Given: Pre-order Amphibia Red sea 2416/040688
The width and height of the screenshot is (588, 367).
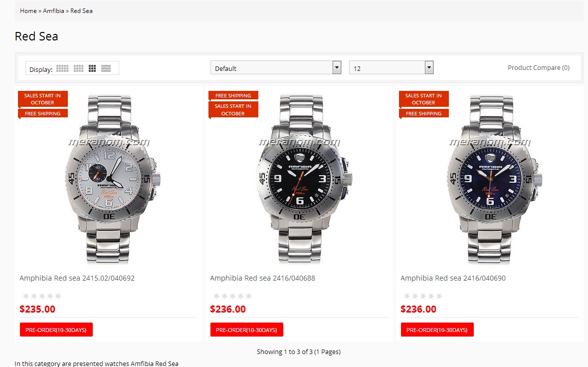Looking at the screenshot, I should tap(247, 330).
